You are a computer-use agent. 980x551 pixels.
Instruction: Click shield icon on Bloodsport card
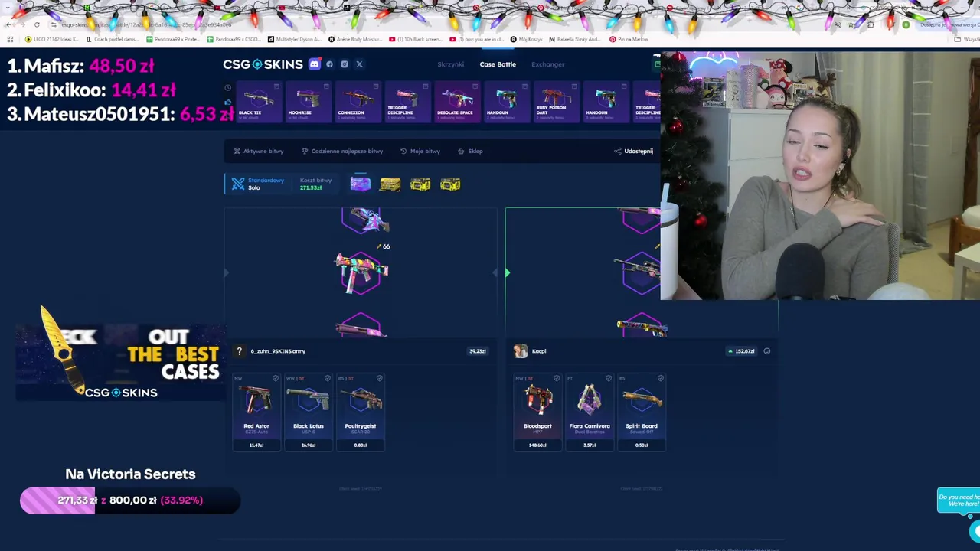[x=557, y=378]
